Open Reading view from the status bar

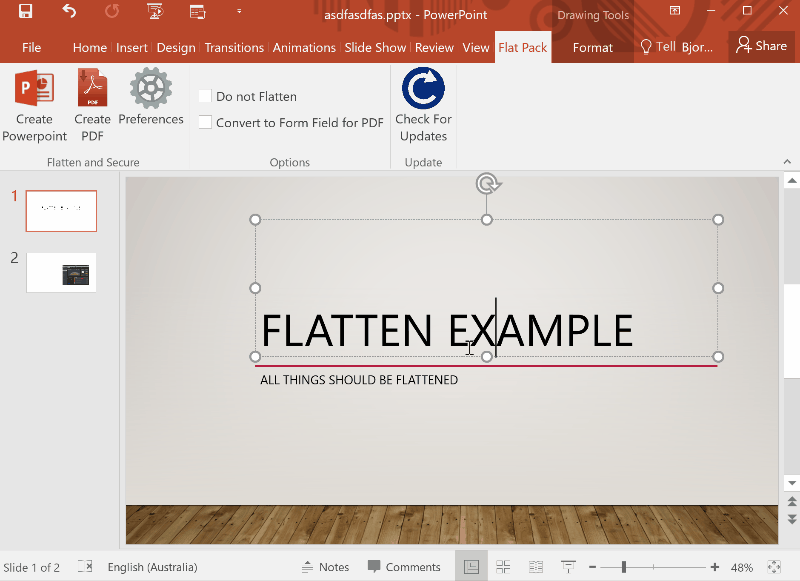535,566
